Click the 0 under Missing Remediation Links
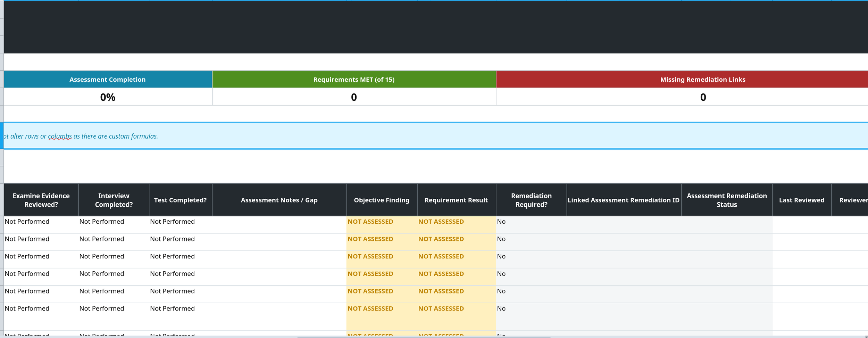868x338 pixels. (682, 97)
